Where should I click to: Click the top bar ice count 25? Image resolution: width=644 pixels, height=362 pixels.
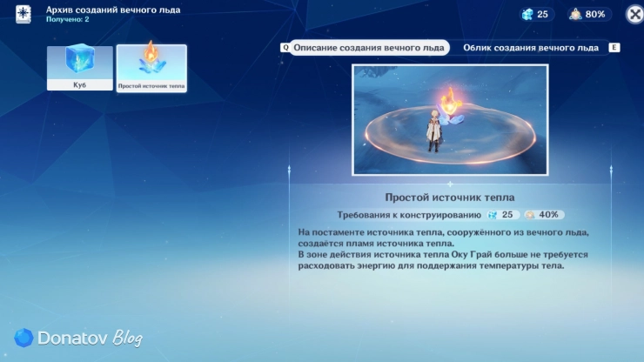[542, 15]
